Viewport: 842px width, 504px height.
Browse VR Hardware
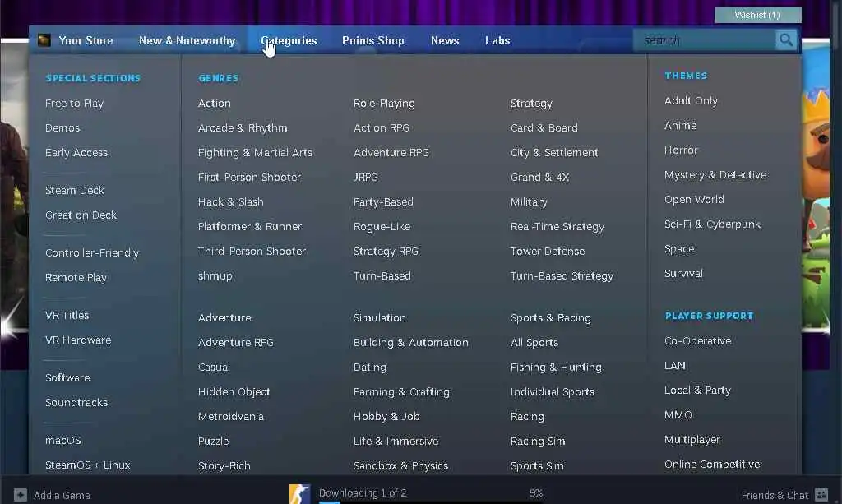78,340
